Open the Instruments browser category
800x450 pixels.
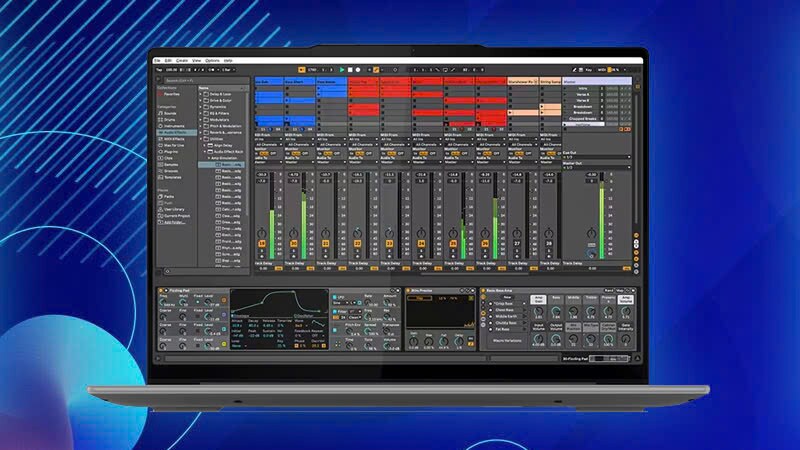point(171,126)
